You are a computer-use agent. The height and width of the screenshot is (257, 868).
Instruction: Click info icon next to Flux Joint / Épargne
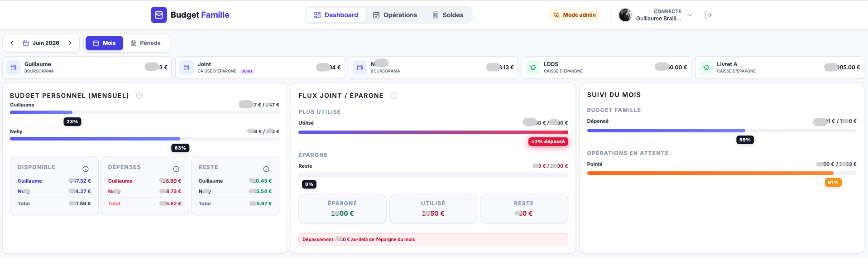point(394,96)
